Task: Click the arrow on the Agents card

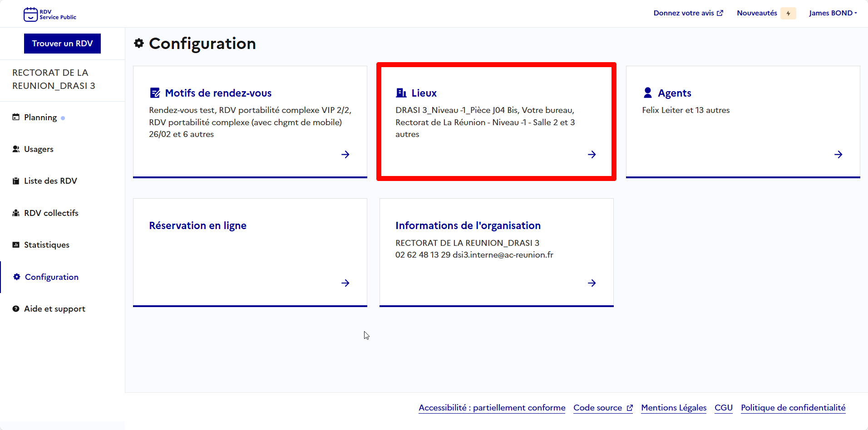Action: point(838,154)
